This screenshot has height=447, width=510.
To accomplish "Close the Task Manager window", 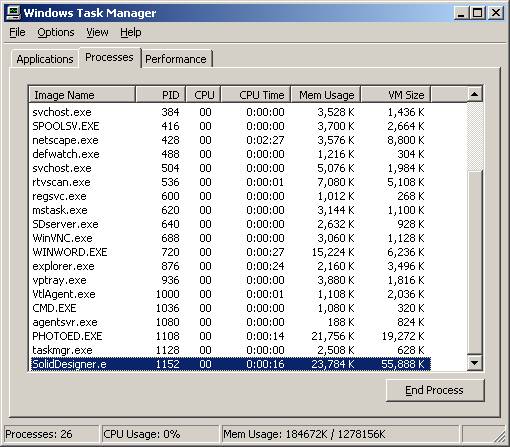I will pyautogui.click(x=496, y=13).
